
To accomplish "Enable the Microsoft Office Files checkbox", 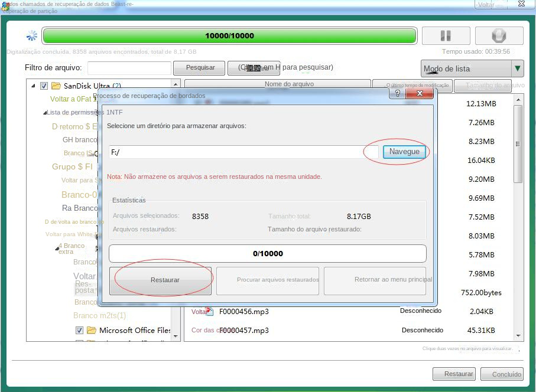I will (x=79, y=330).
